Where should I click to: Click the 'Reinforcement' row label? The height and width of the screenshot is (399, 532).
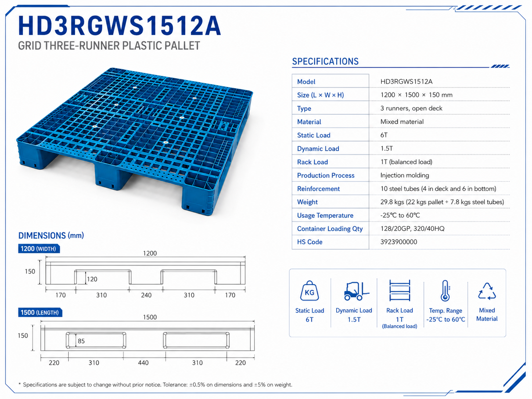(x=318, y=189)
